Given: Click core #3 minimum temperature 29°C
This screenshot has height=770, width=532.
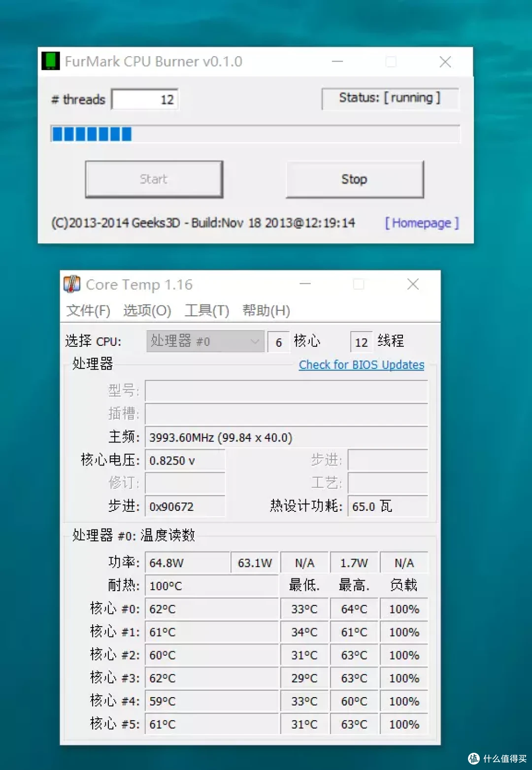Looking at the screenshot, I should point(304,678).
